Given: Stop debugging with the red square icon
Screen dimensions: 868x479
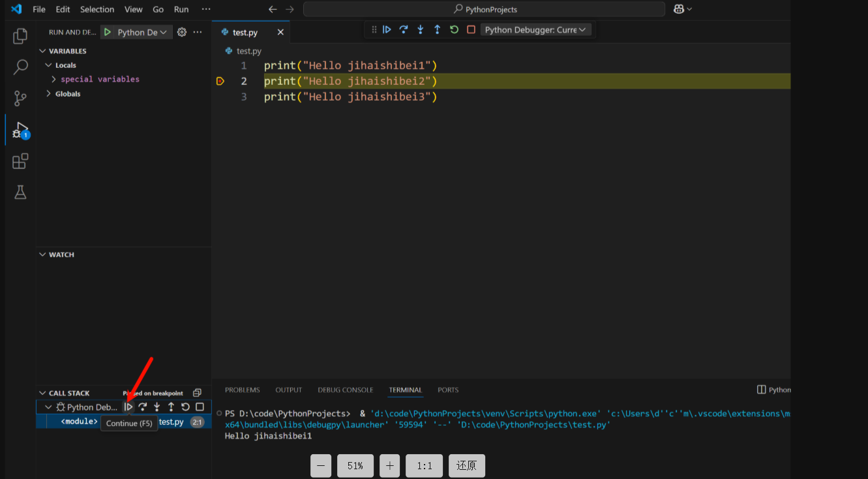Looking at the screenshot, I should pyautogui.click(x=471, y=29).
